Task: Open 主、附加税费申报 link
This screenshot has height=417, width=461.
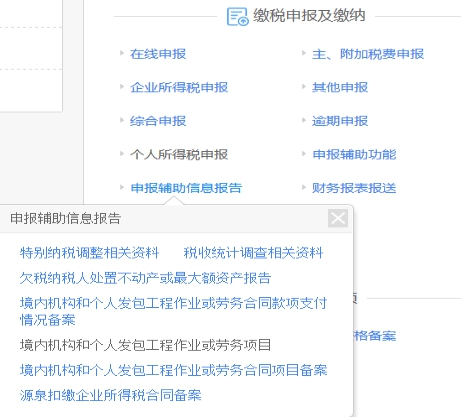Action: (x=368, y=54)
